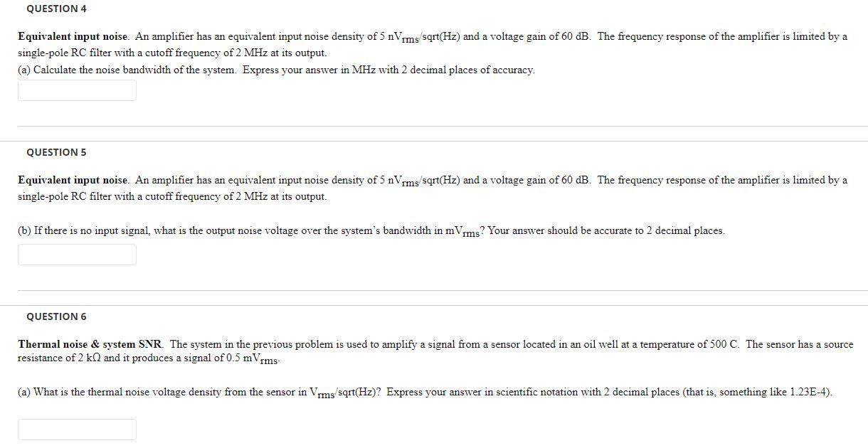This screenshot has width=868, height=448.
Task: Select the QUESTION 5 heading
Action: click(x=55, y=152)
